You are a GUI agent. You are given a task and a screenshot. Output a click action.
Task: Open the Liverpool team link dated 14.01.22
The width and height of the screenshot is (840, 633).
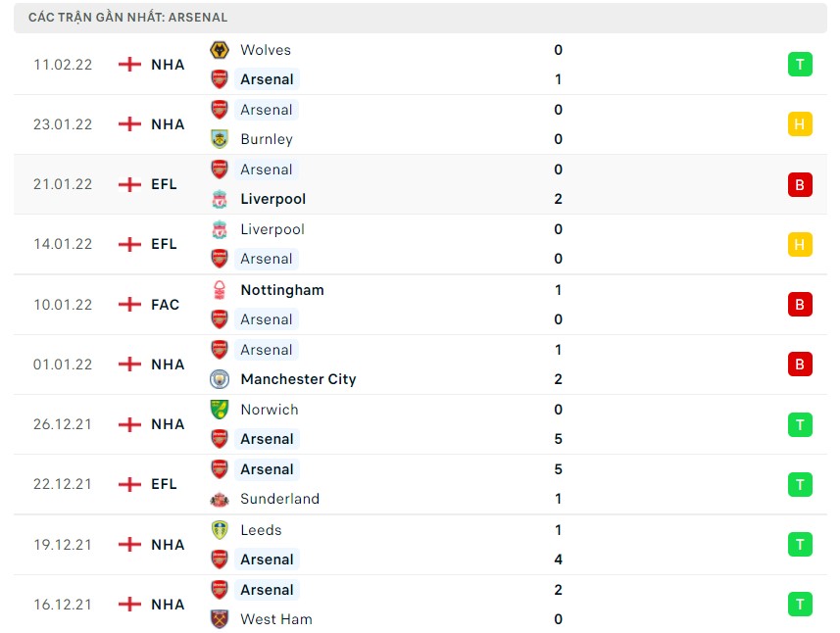pyautogui.click(x=272, y=229)
